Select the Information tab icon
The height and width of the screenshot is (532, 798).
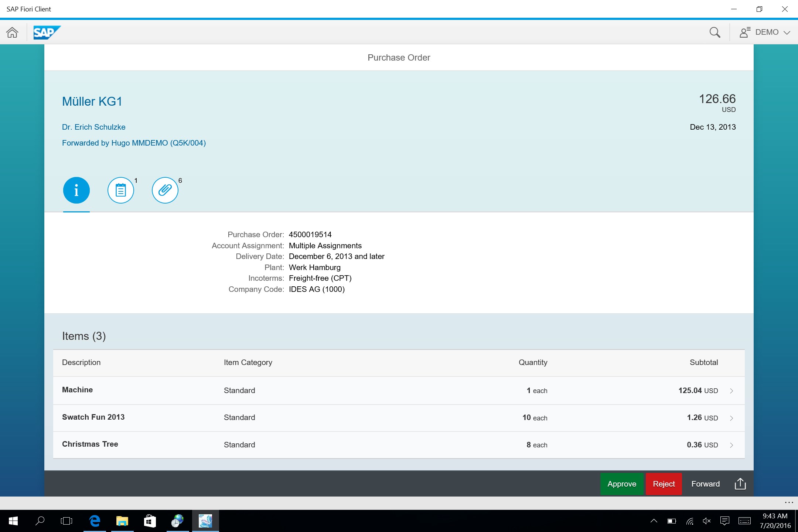pyautogui.click(x=76, y=190)
